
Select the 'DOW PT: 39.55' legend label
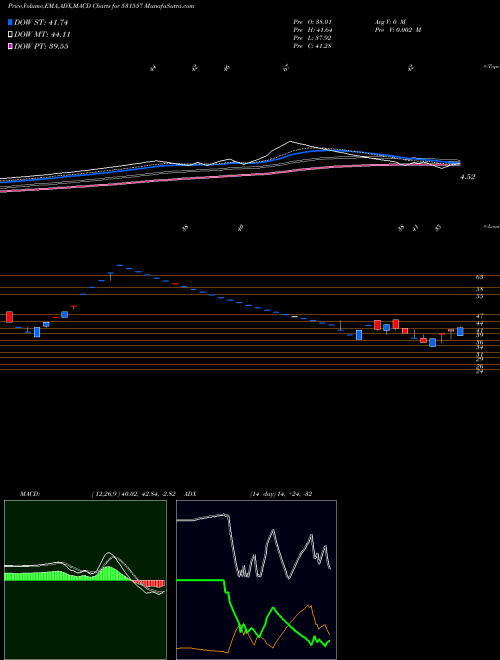click(41, 46)
